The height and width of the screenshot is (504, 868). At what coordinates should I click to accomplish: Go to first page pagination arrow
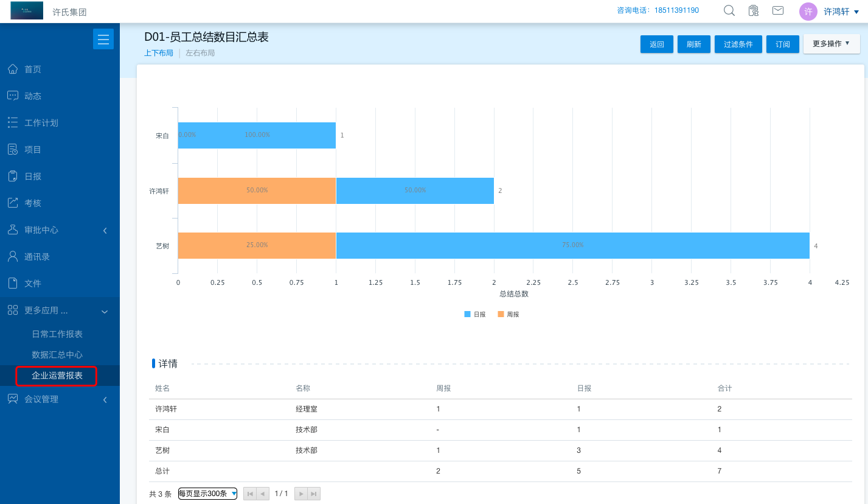click(x=250, y=494)
